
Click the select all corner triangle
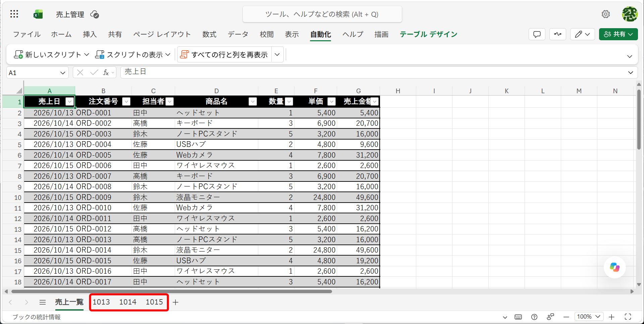19,91
